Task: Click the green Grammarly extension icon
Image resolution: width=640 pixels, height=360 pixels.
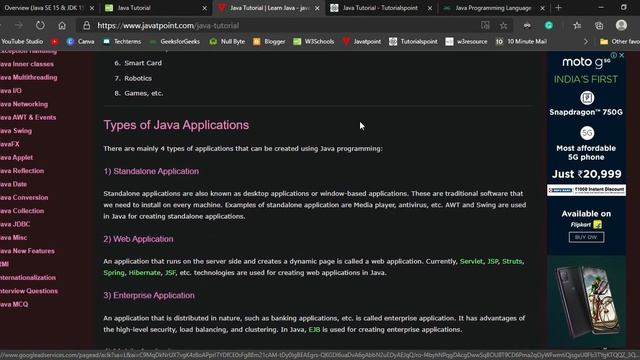Action: click(x=549, y=25)
